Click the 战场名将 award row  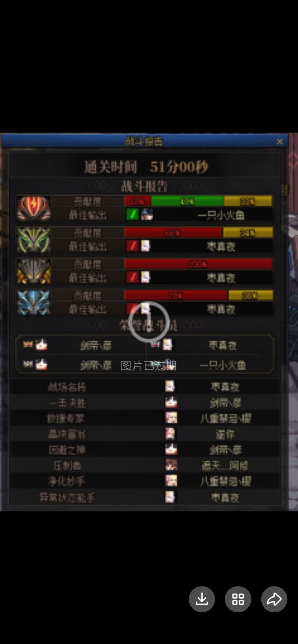coord(145,387)
